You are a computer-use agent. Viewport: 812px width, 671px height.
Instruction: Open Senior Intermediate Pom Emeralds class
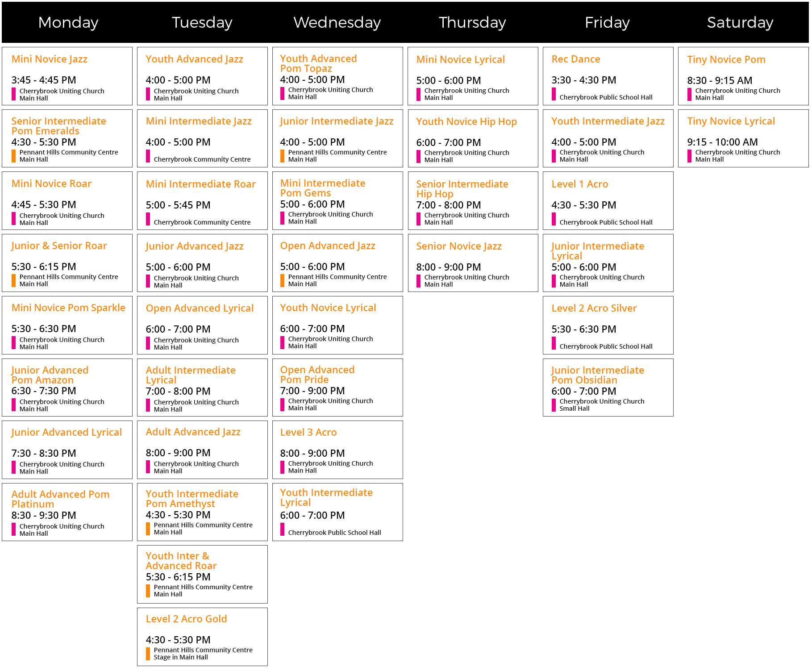(x=67, y=138)
